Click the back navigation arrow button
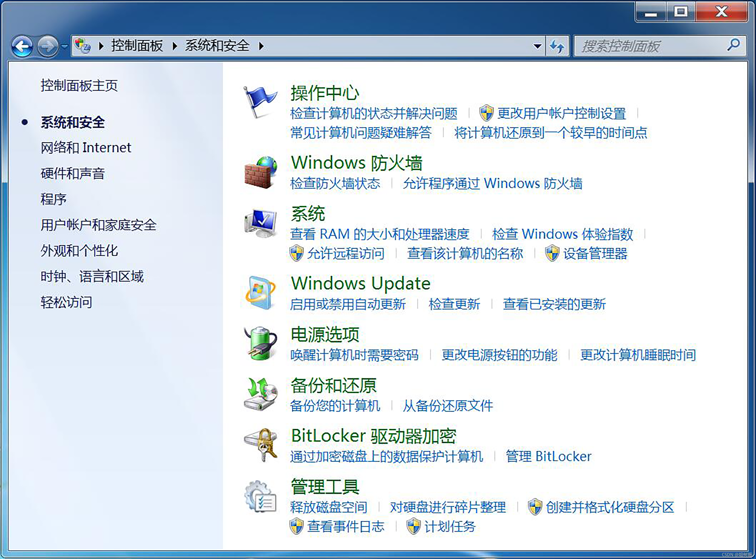The height and width of the screenshot is (559, 756). tap(22, 46)
